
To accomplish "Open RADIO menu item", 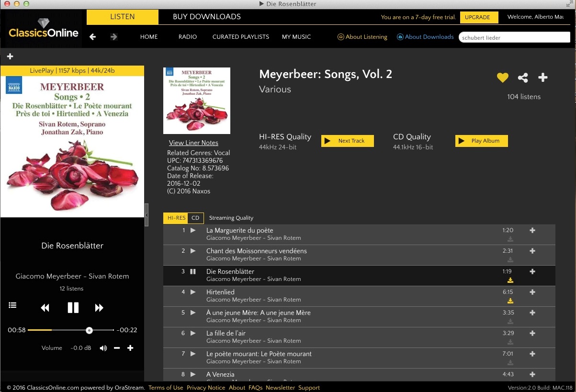I will [x=188, y=37].
